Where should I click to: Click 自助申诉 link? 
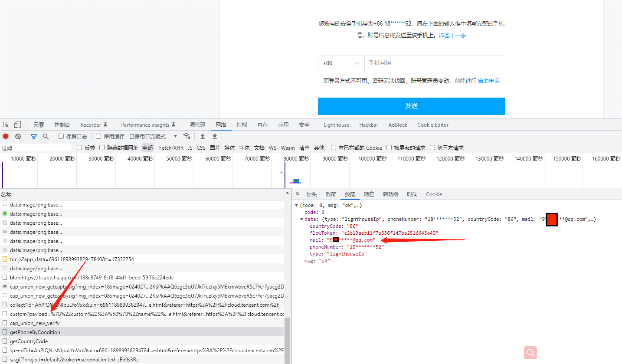(x=489, y=81)
